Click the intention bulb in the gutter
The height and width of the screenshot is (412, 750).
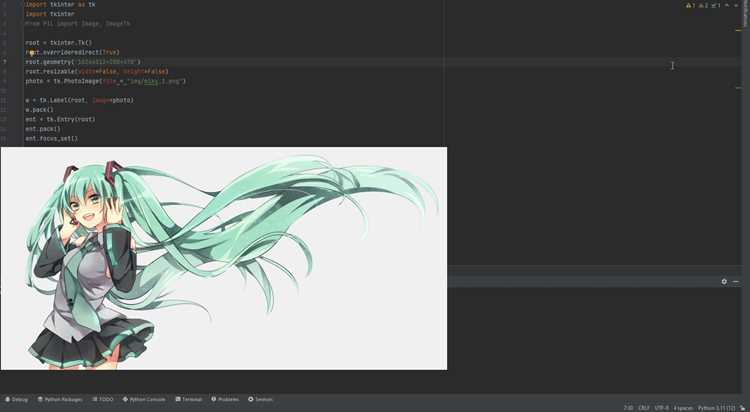coord(32,53)
